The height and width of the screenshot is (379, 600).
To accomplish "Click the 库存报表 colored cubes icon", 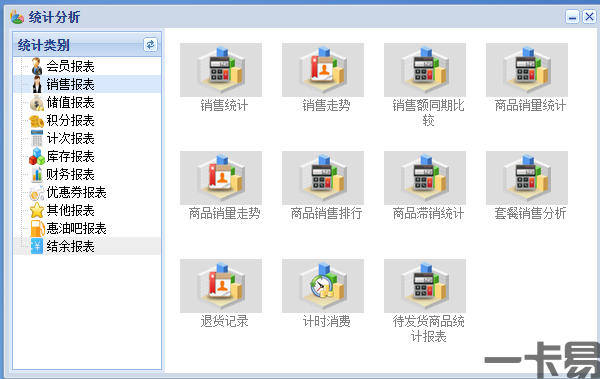I will pyautogui.click(x=37, y=156).
